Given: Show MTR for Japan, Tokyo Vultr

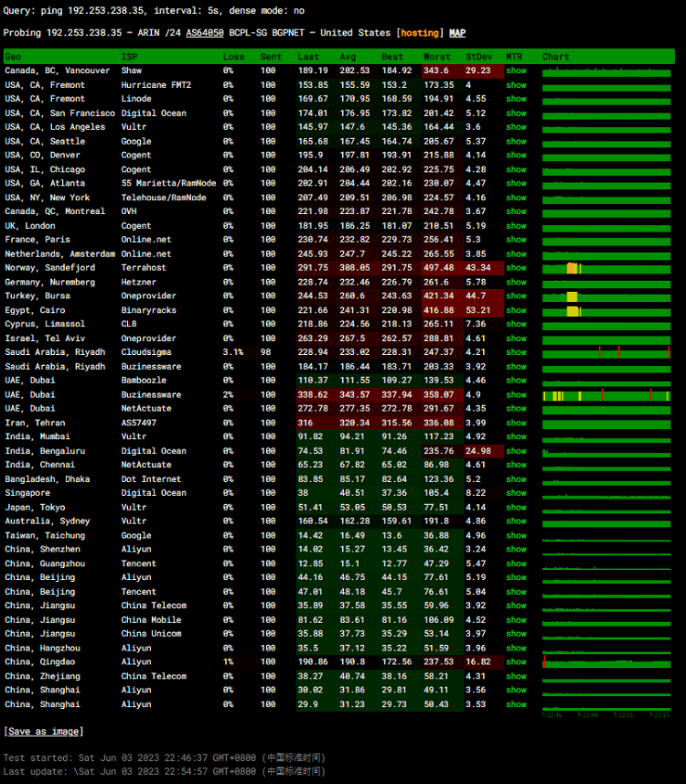Looking at the screenshot, I should point(516,508).
